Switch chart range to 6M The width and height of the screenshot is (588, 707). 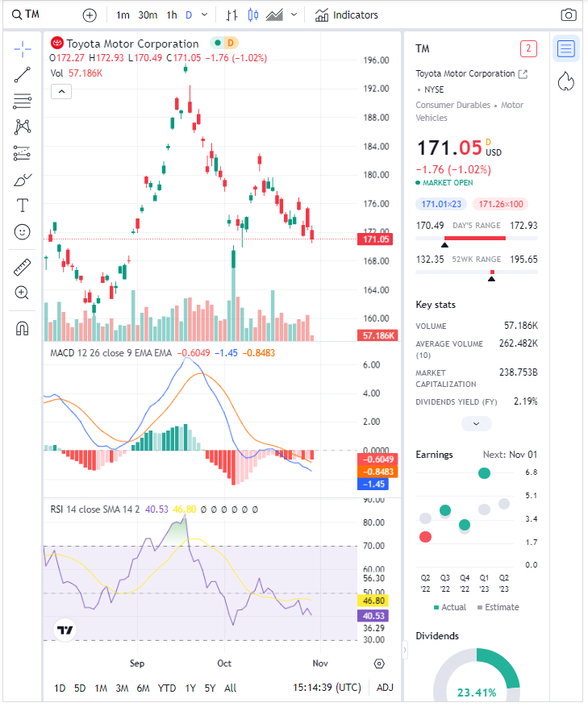143,688
